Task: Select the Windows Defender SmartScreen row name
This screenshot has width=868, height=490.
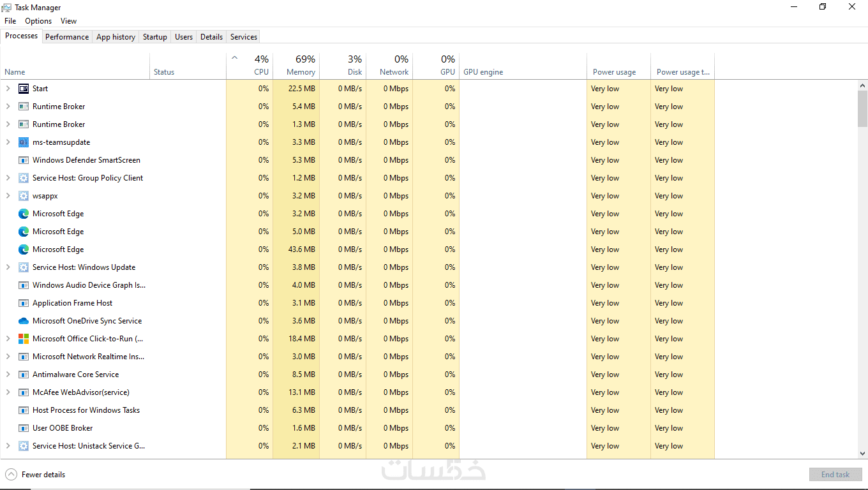Action: 86,160
